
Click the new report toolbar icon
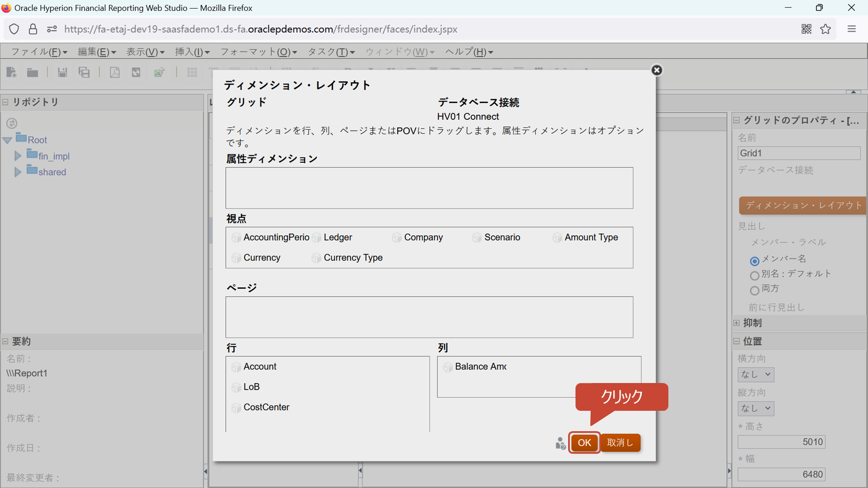12,72
